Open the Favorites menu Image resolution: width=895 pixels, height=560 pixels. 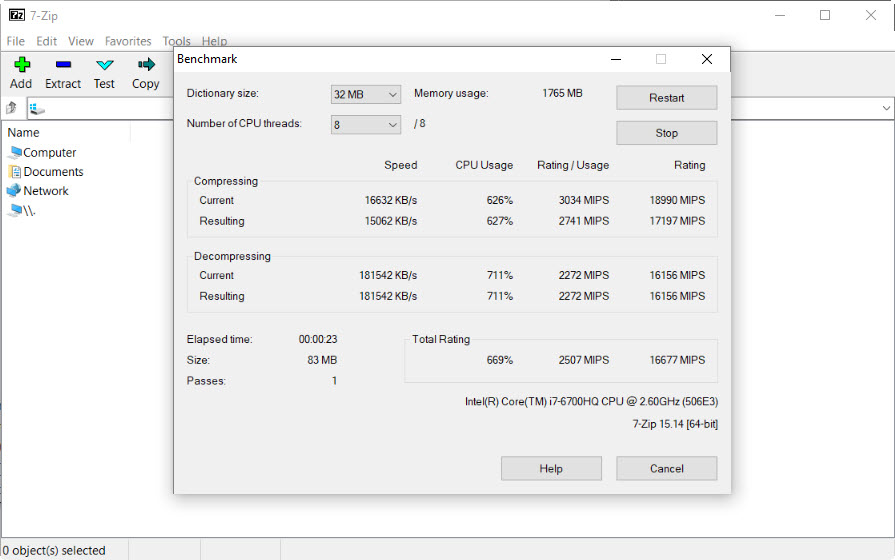pos(128,41)
